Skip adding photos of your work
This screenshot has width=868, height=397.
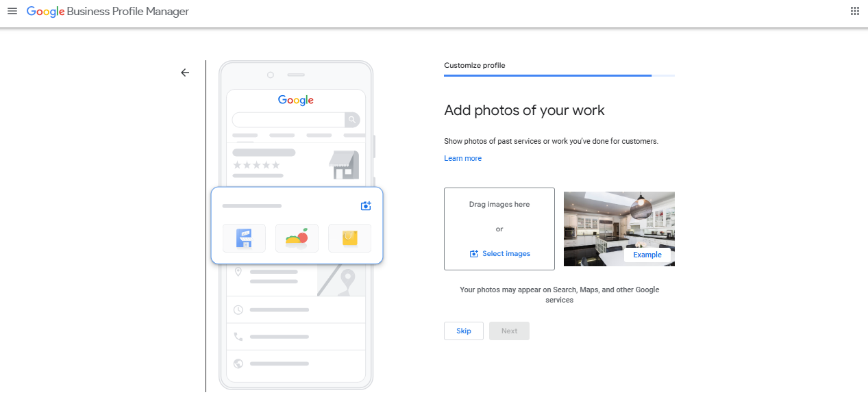pyautogui.click(x=463, y=331)
